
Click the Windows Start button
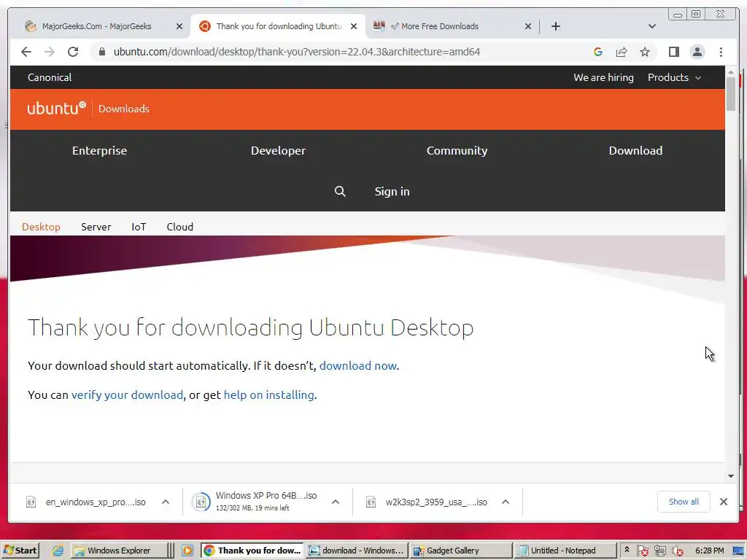pyautogui.click(x=20, y=551)
